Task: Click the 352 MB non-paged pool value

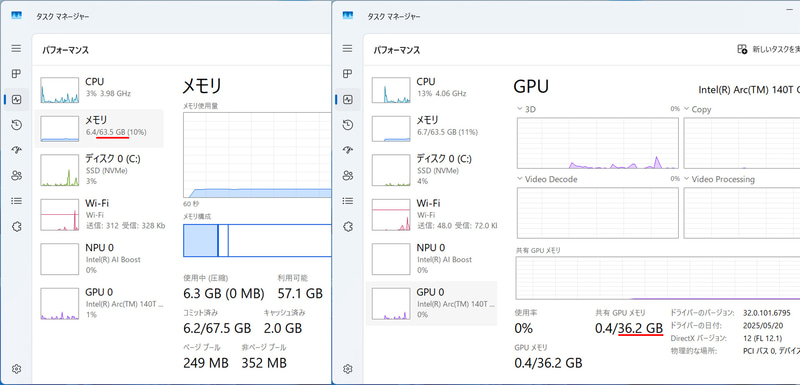Action: pyautogui.click(x=264, y=363)
